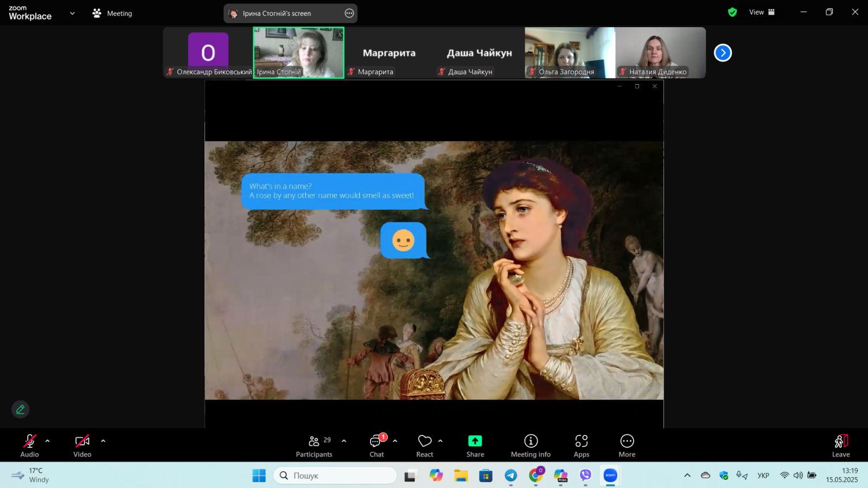The width and height of the screenshot is (868, 488).
Task: Expand the audio settings arrow
Action: (x=48, y=441)
